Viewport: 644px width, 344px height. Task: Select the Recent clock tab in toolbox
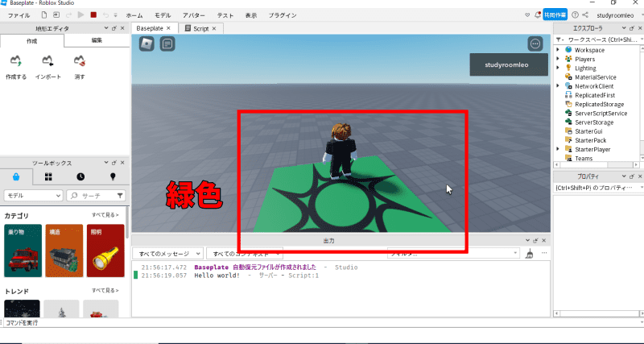coord(80,176)
